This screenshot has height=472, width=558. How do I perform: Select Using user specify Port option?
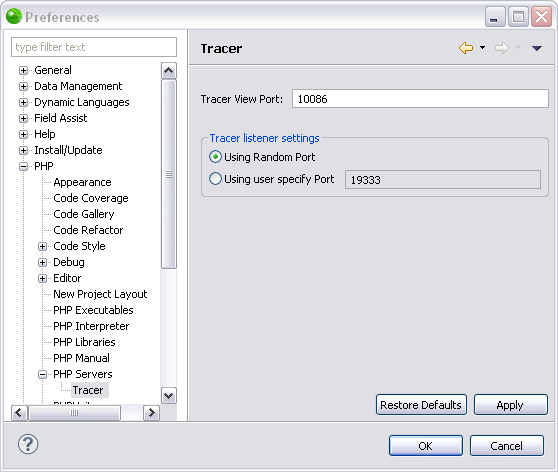click(215, 179)
